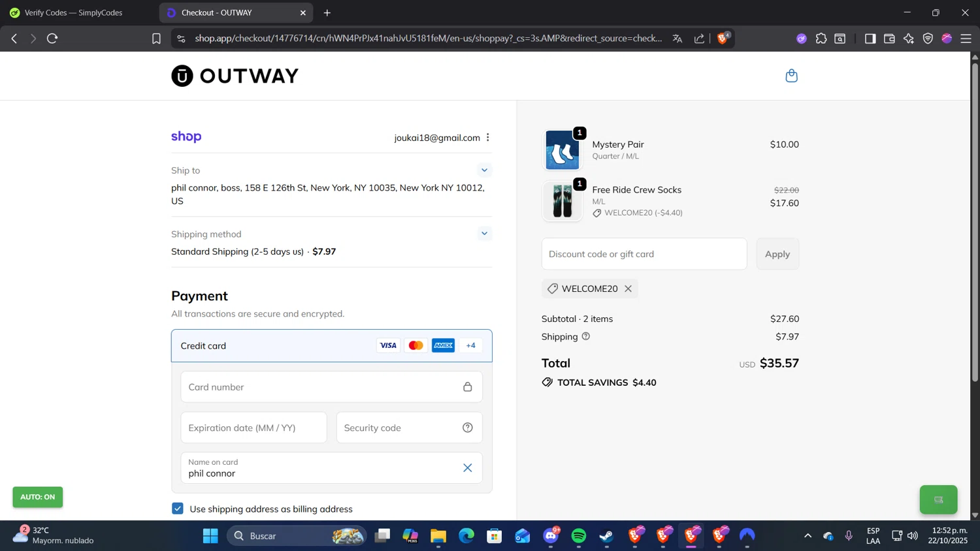Open Brave Shields icon
Image resolution: width=980 pixels, height=551 pixels.
click(723, 38)
